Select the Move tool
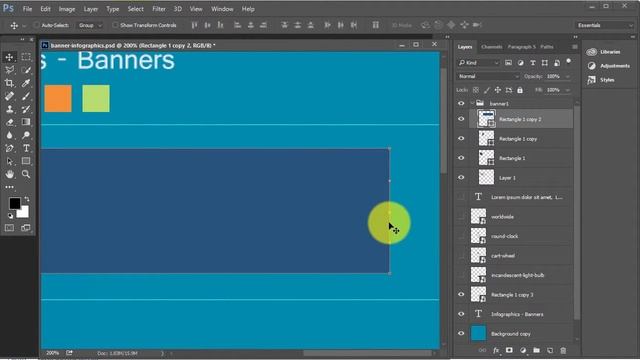The image size is (640, 360). click(9, 57)
